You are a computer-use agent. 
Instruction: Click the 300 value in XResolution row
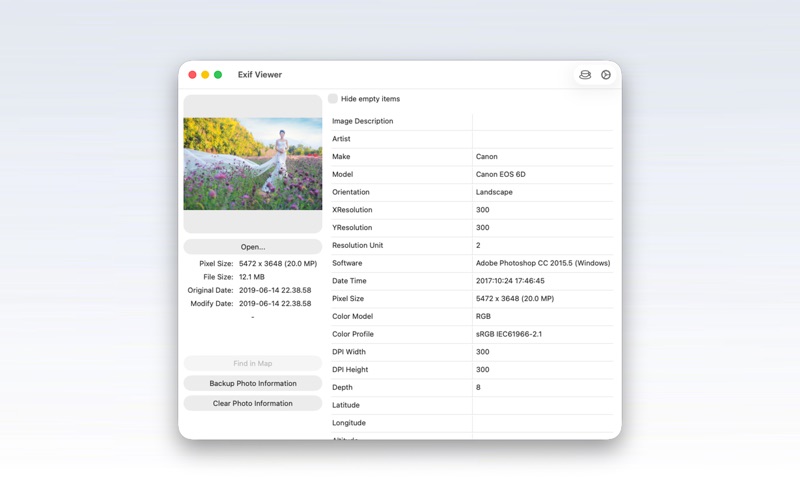[x=483, y=210]
